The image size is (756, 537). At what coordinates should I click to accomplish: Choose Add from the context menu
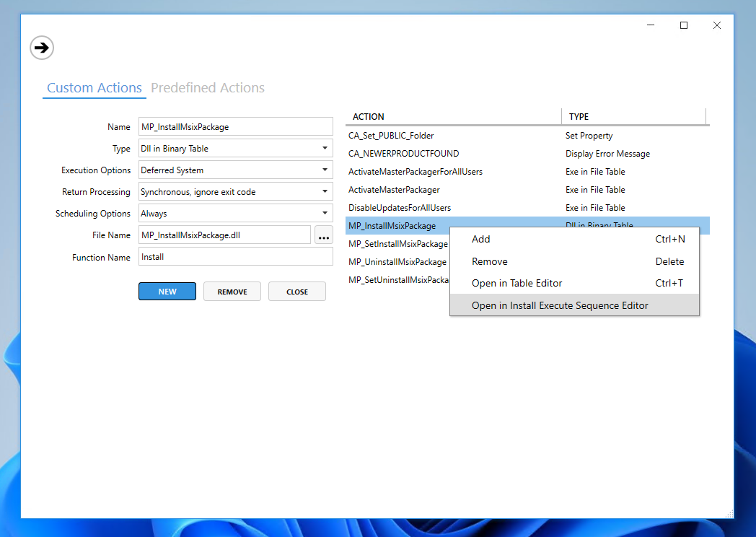(574, 239)
